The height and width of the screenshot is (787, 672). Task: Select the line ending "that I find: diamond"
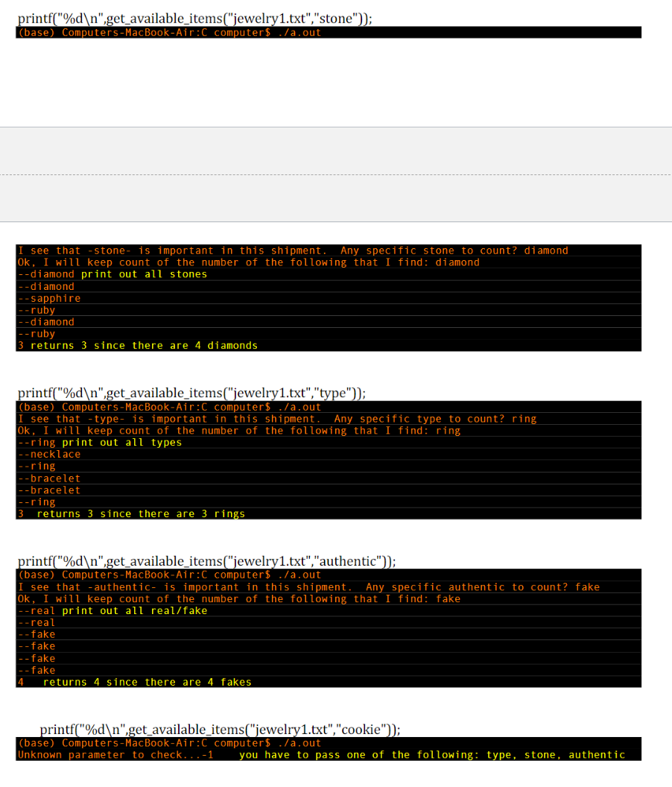click(x=248, y=262)
